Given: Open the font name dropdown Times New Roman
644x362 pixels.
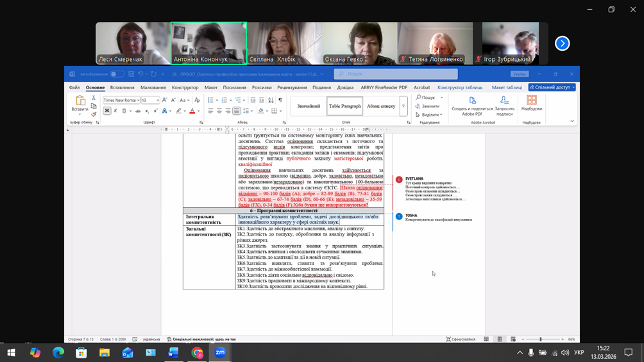Looking at the screenshot, I should 121,100.
